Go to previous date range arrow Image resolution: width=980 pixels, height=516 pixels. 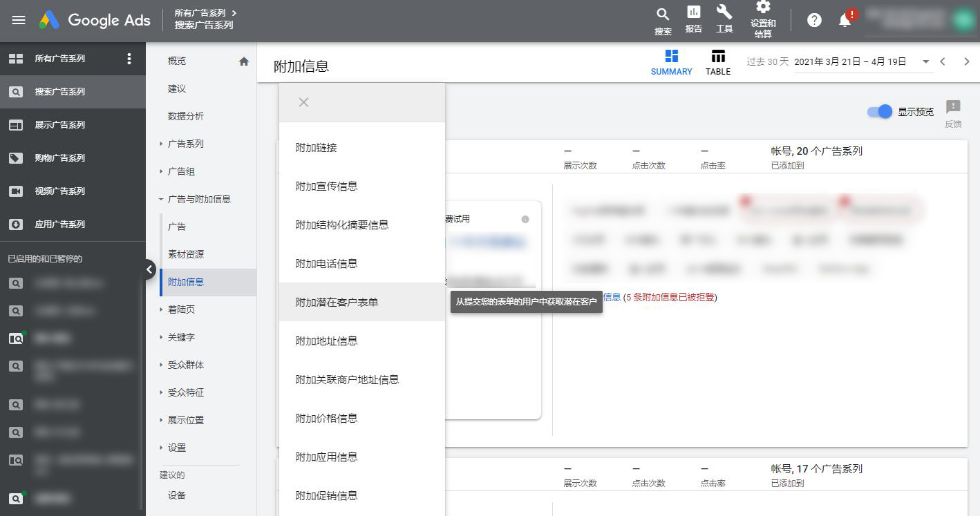[942, 61]
